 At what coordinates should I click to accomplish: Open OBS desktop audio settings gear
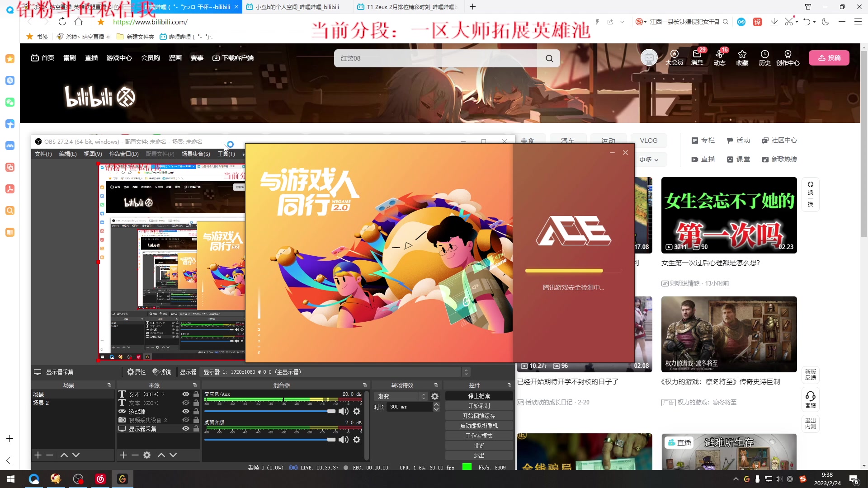point(357,440)
